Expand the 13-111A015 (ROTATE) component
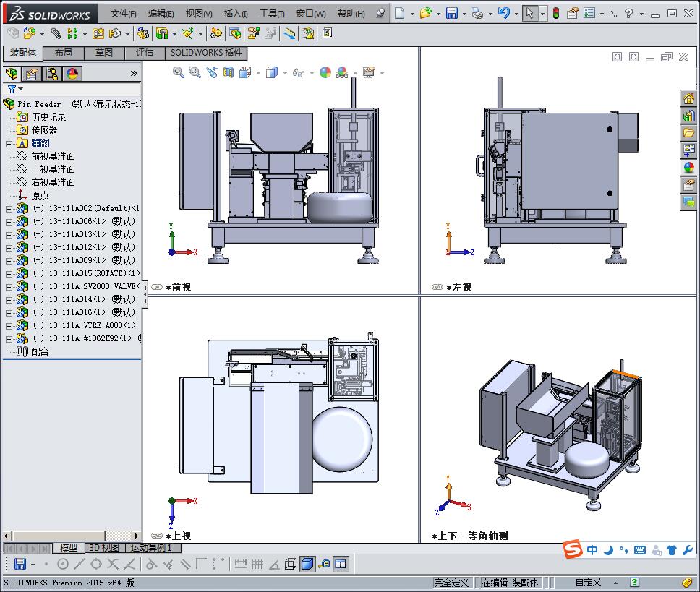 pyautogui.click(x=9, y=274)
